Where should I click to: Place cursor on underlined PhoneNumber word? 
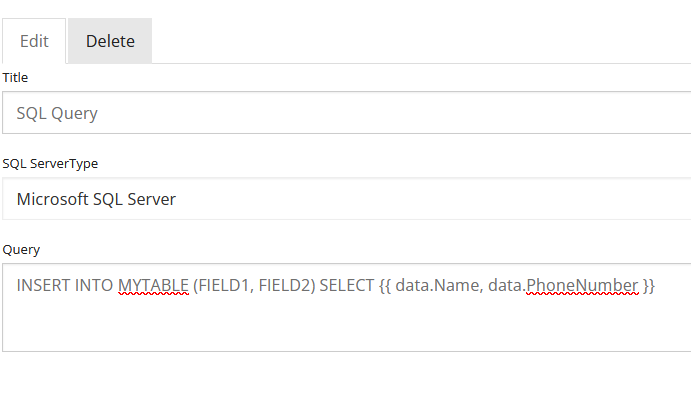pos(582,286)
